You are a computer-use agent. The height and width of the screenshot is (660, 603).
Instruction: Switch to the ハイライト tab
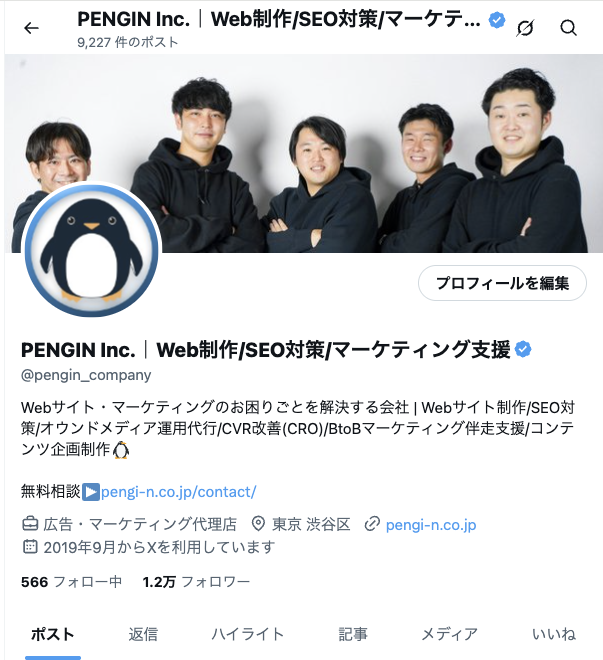pos(247,634)
